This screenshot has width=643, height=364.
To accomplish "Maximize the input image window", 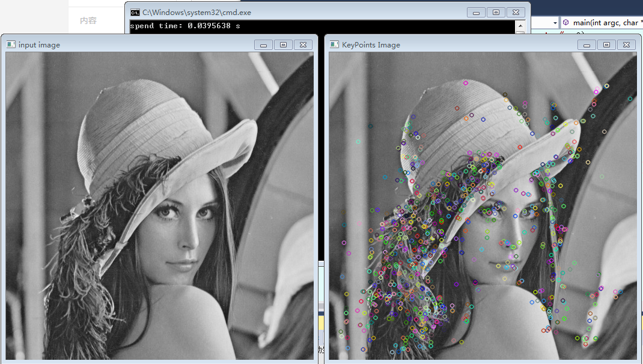I will (283, 44).
